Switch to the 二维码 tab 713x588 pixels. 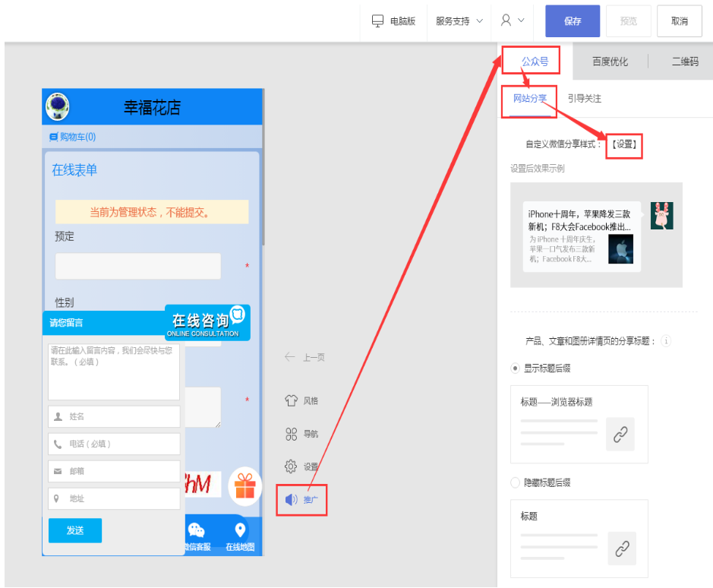tap(685, 62)
